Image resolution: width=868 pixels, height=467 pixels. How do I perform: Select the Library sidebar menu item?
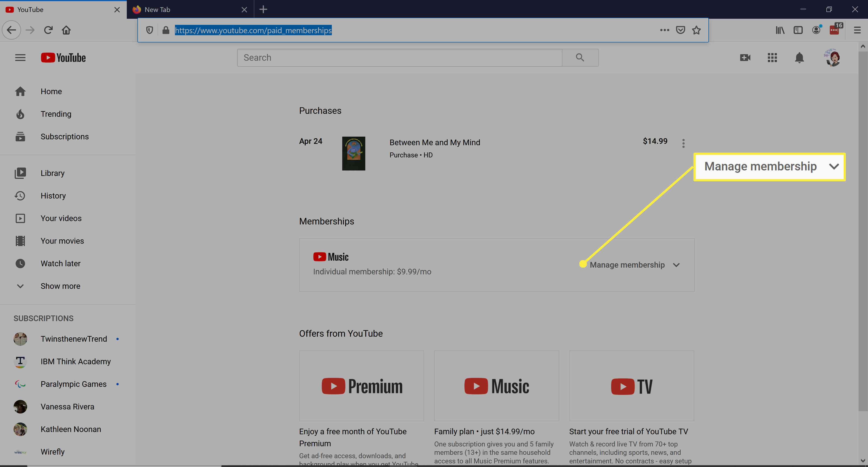[x=52, y=173]
